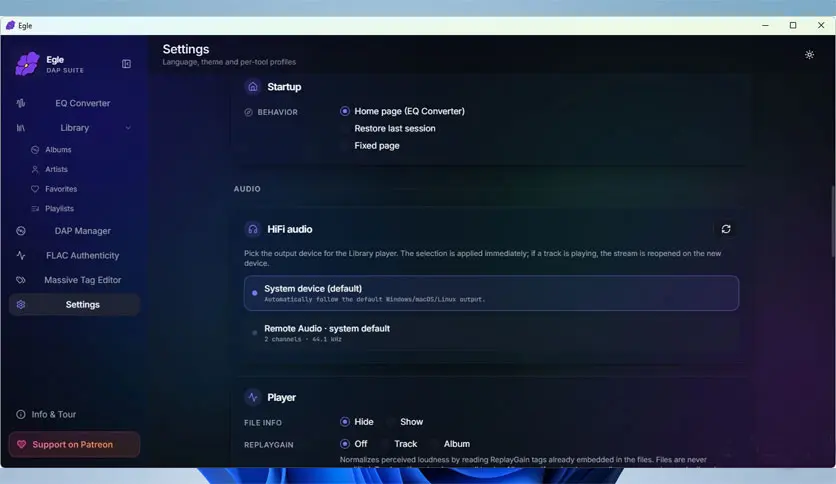Click the Player waveform icon
Image resolution: width=836 pixels, height=484 pixels.
pos(253,397)
